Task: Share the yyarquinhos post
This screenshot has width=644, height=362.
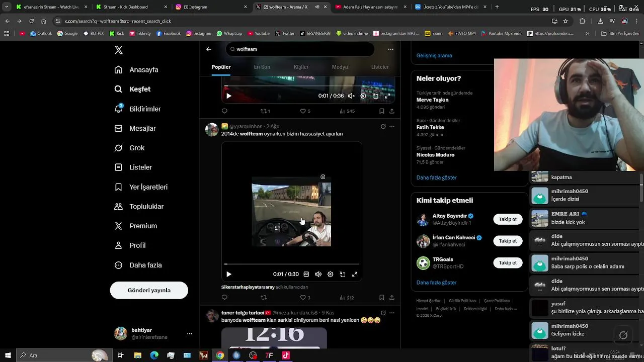Action: coord(392,298)
